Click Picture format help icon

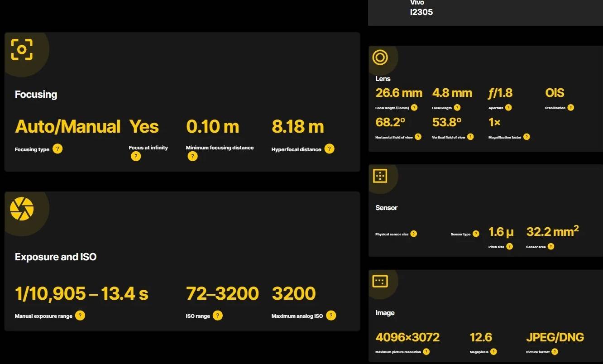[555, 352]
